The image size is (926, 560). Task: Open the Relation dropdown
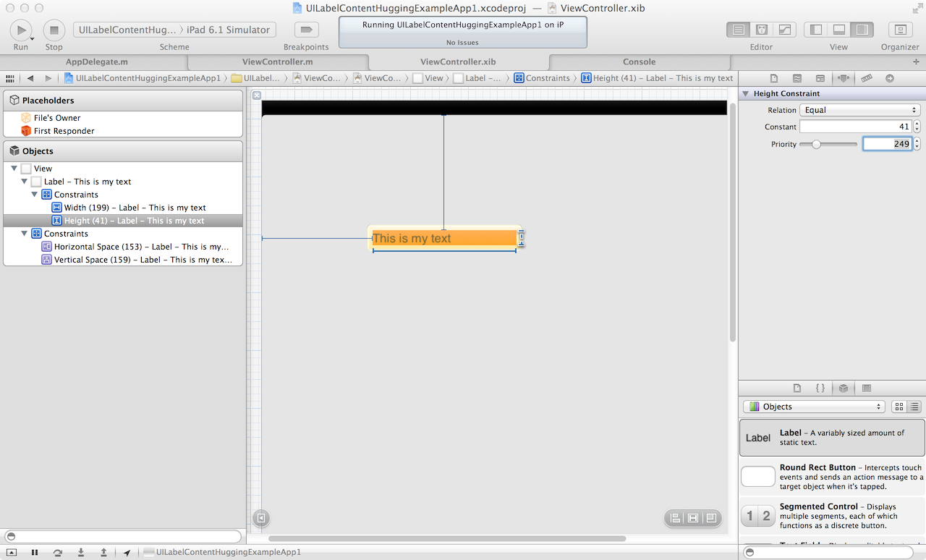click(859, 110)
